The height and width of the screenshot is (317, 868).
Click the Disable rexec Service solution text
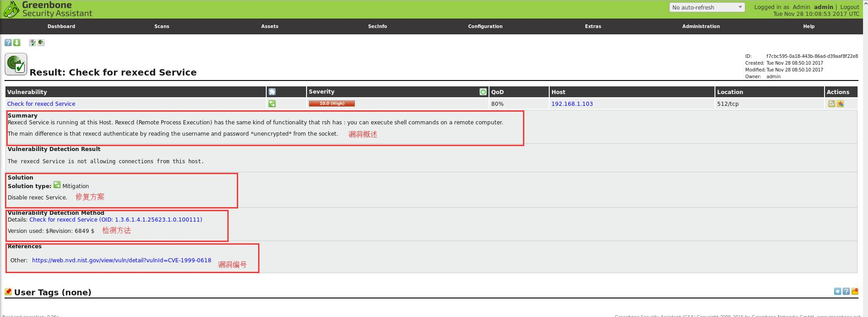click(x=37, y=197)
